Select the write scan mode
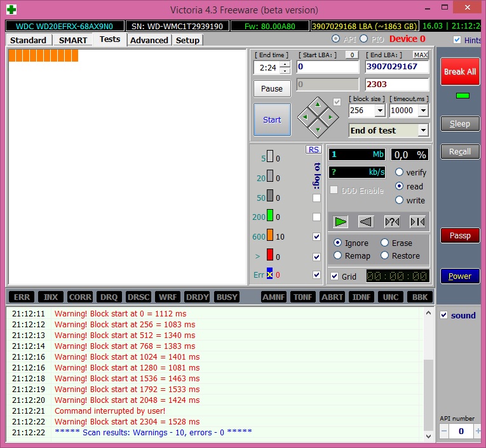Screen dimensions: 486x448 pos(410,200)
